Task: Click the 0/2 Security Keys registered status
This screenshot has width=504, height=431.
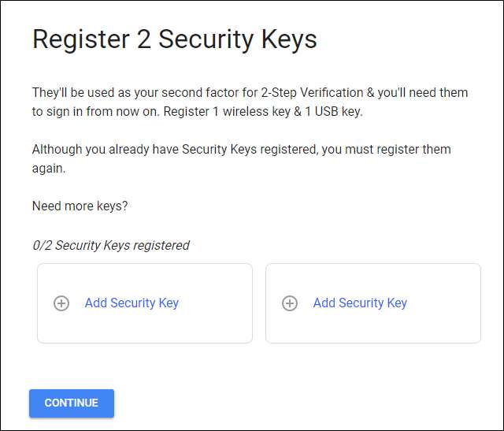Action: coord(110,245)
